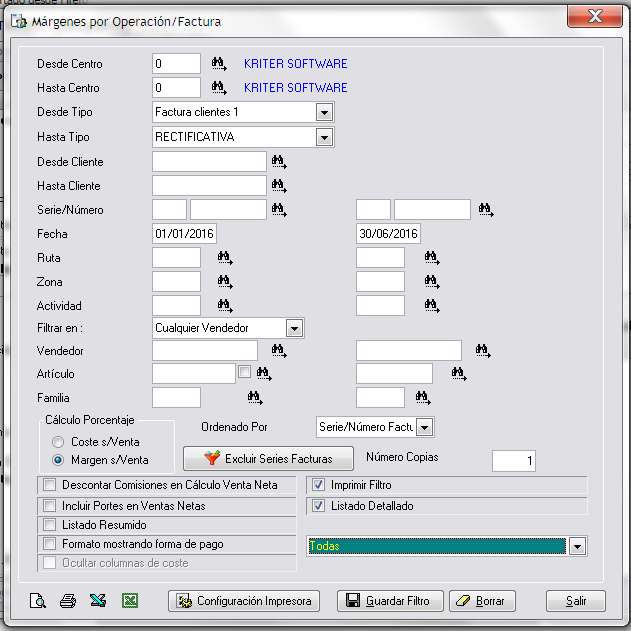Uncheck Imprimir Filtro

tap(318, 485)
